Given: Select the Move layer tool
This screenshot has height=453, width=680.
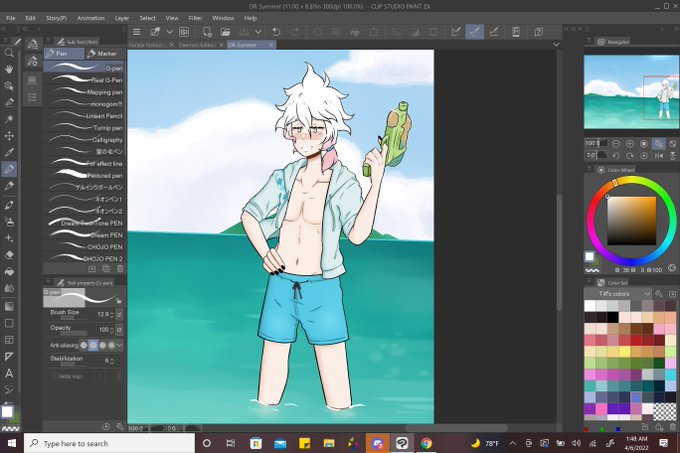Looking at the screenshot, I should tap(9, 136).
